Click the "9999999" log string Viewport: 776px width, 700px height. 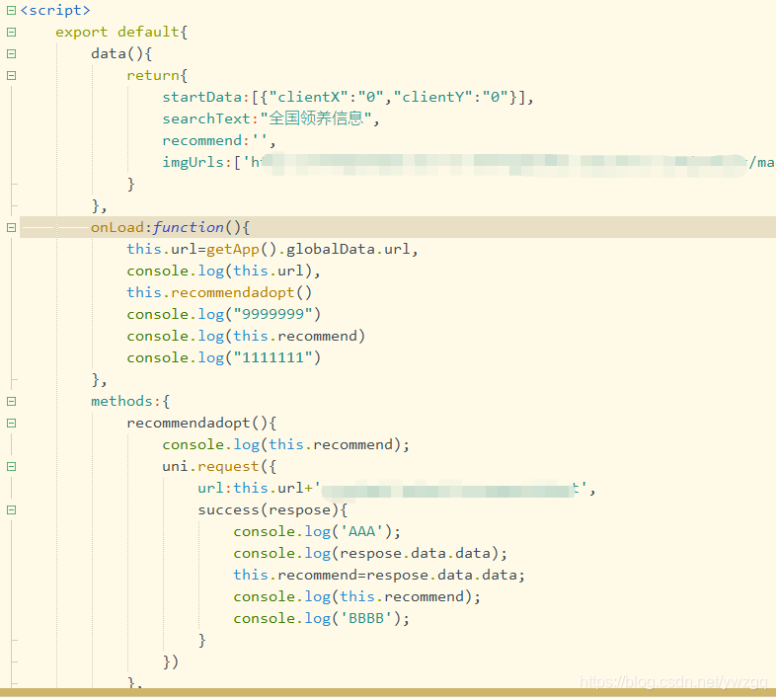pyautogui.click(x=272, y=314)
